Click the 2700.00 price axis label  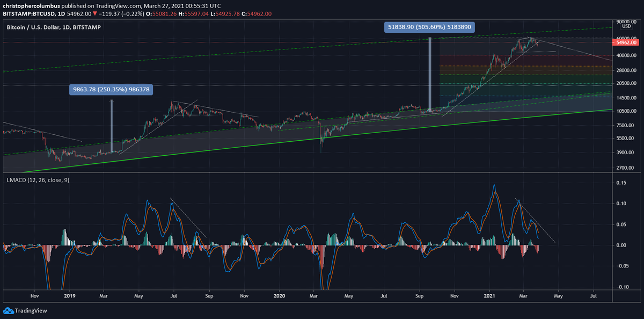pos(626,168)
